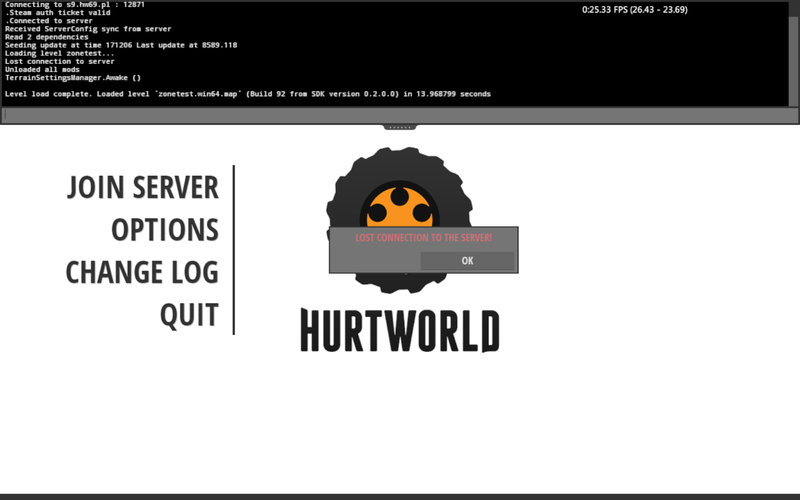Click 'Seeding update at time 171206' line
The height and width of the screenshot is (500, 800).
(121, 45)
